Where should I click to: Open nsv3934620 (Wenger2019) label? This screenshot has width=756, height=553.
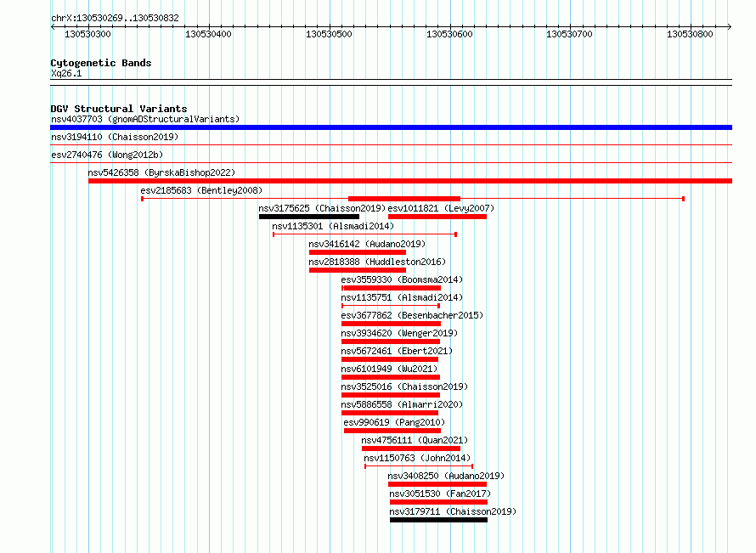click(x=400, y=333)
